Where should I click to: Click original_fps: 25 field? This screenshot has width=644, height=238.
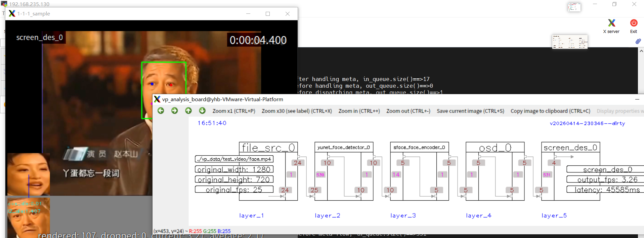pyautogui.click(x=234, y=190)
